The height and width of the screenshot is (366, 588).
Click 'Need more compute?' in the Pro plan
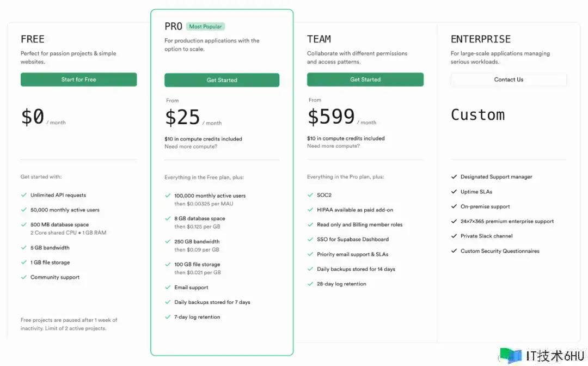tap(191, 147)
